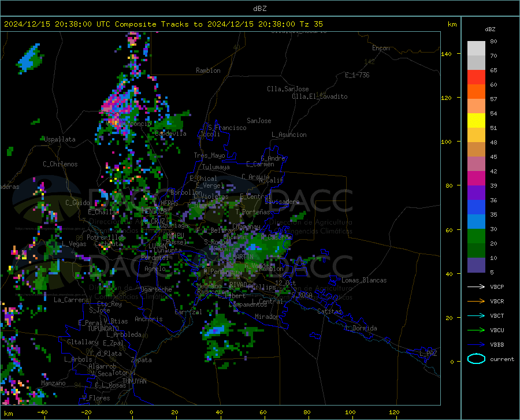This screenshot has width=520, height=420.
Task: Click the Lomas_Blancas map label
Action: pyautogui.click(x=364, y=280)
